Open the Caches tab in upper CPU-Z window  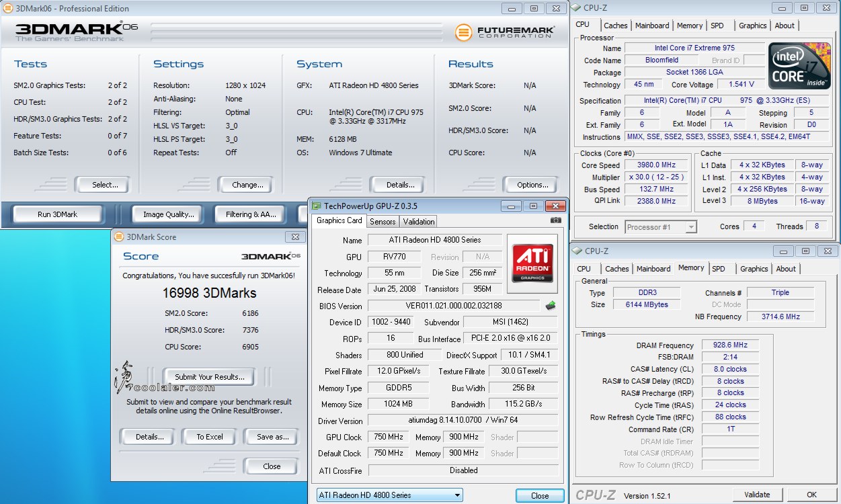pyautogui.click(x=615, y=26)
